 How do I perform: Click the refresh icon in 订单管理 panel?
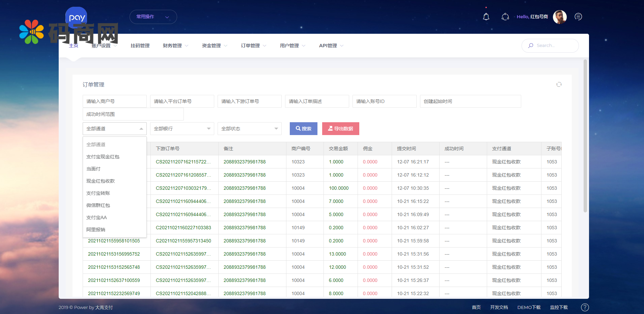pyautogui.click(x=559, y=84)
